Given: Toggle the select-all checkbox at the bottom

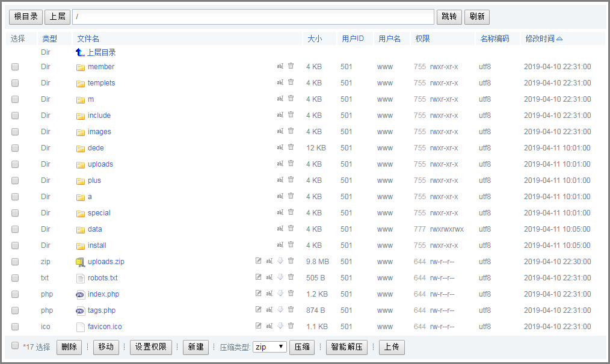Looking at the screenshot, I should (15, 346).
